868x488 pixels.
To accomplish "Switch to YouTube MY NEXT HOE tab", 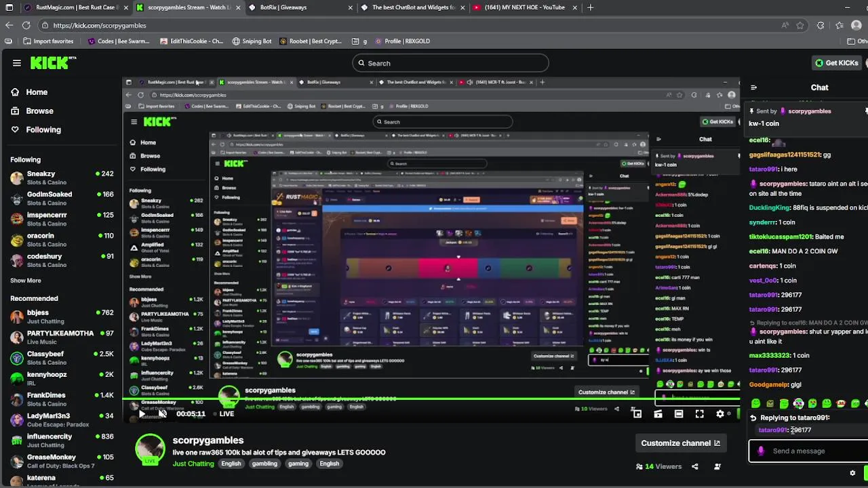I will tap(524, 7).
